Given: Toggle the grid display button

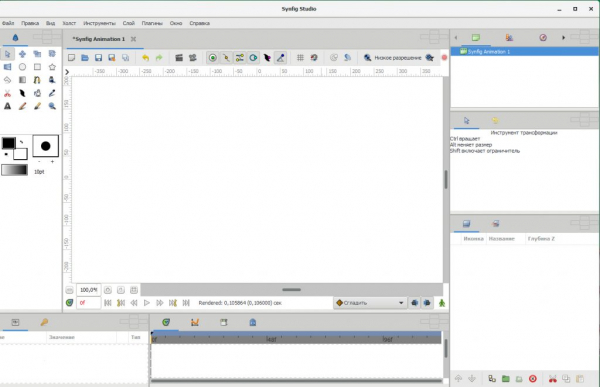Looking at the screenshot, I should (x=300, y=58).
